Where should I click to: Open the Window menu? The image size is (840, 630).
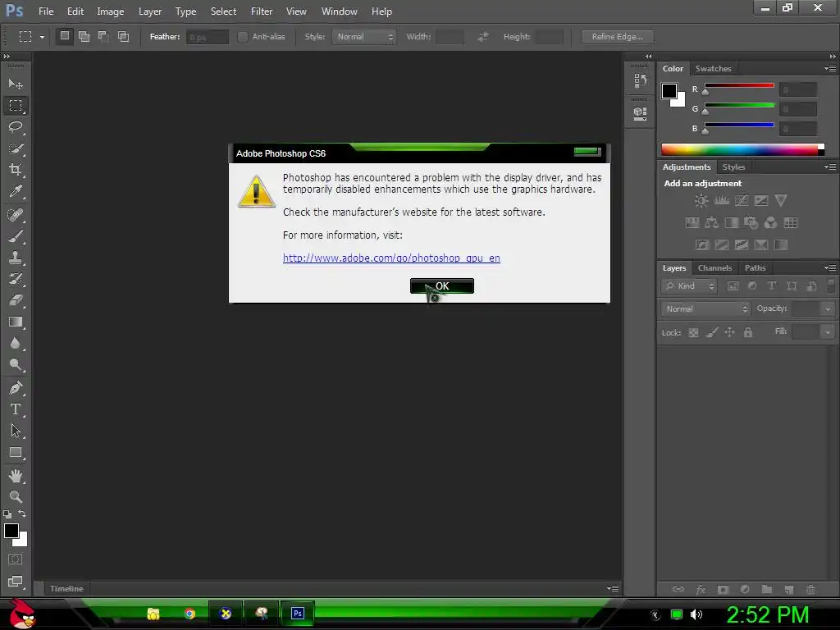339,11
